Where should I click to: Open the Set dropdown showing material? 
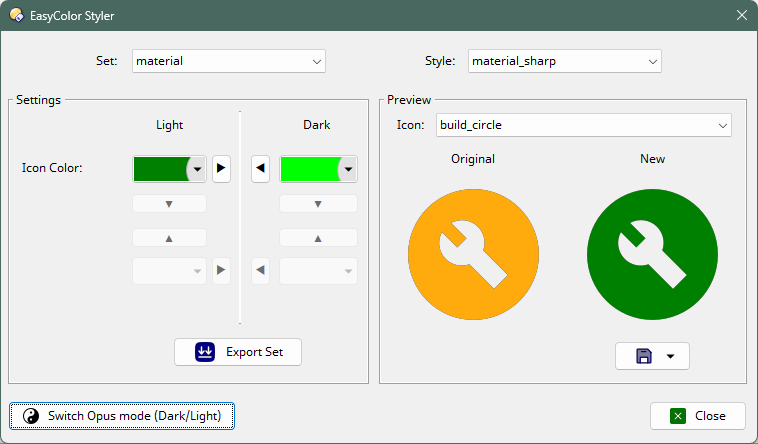(229, 61)
